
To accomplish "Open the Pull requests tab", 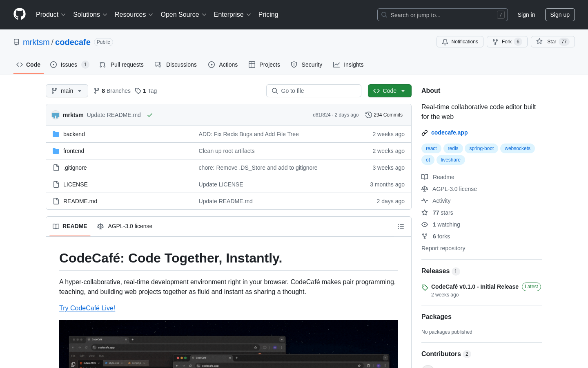I will 122,65.
